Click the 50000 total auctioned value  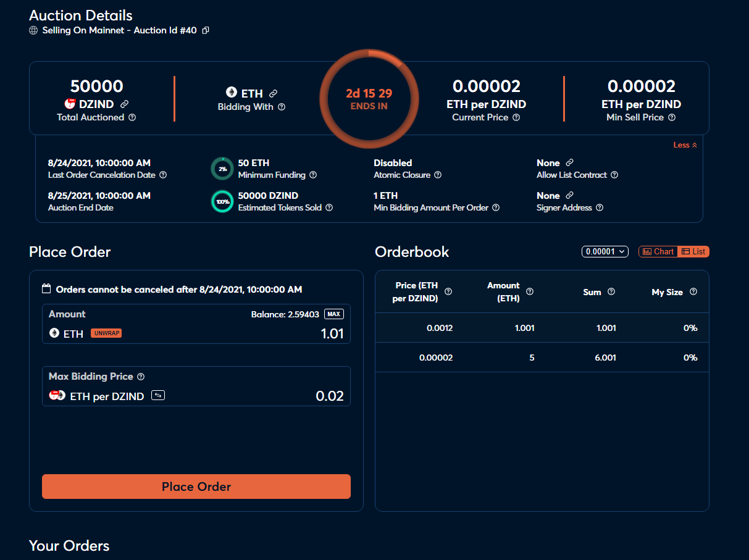click(97, 86)
